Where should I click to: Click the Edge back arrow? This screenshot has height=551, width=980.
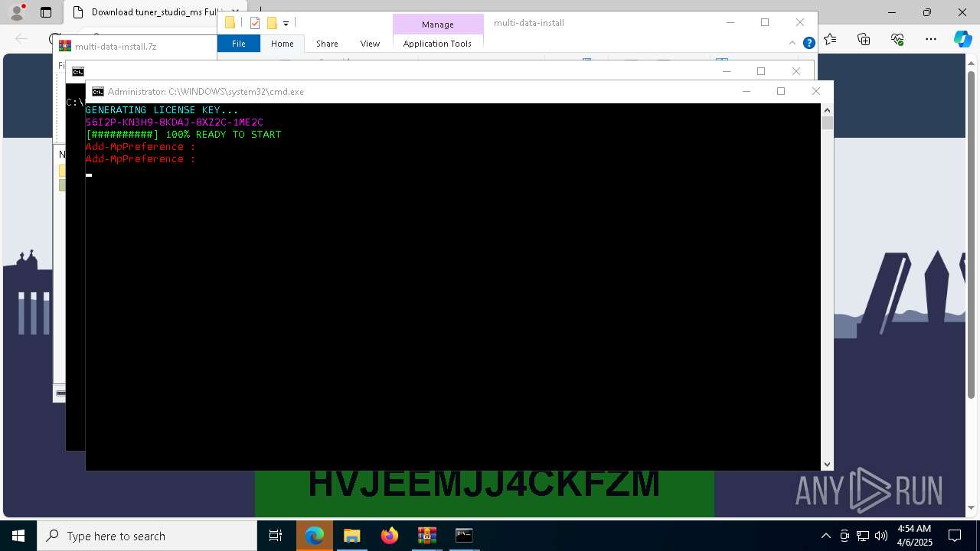tap(21, 38)
